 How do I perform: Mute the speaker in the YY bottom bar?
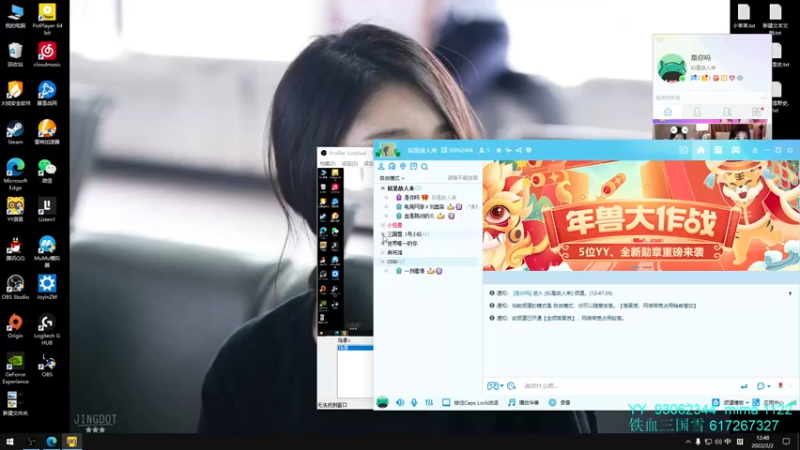(400, 403)
